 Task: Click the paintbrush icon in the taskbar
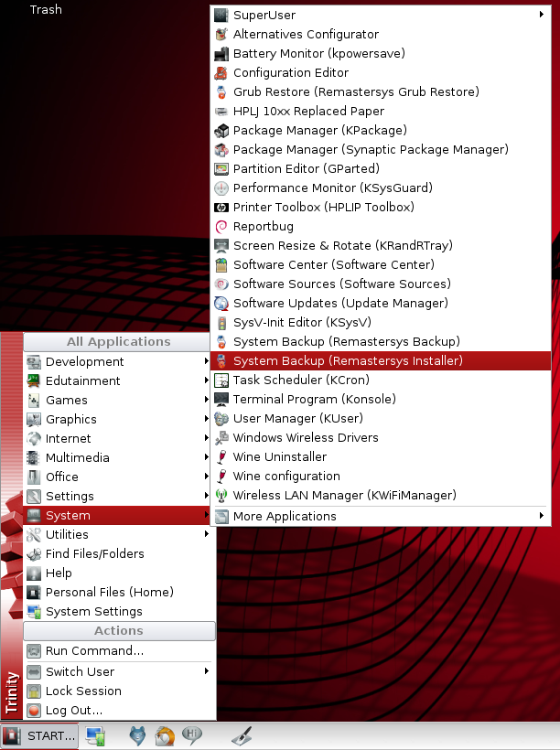click(x=242, y=735)
